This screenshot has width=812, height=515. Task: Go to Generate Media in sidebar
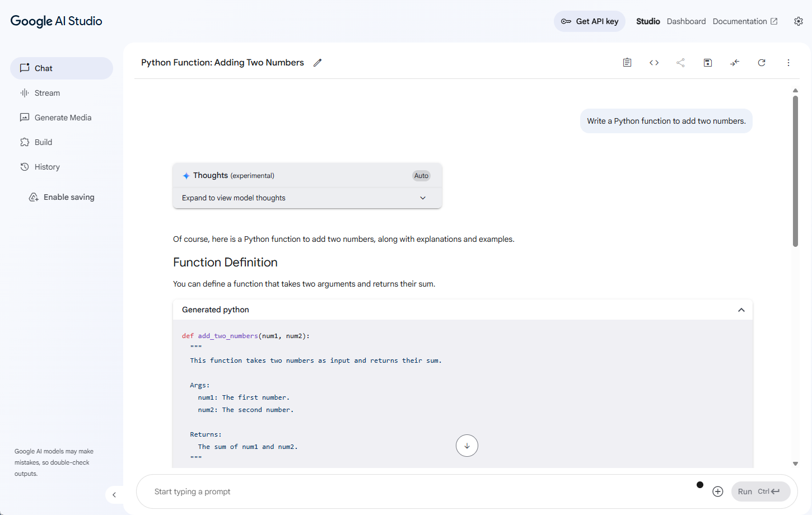point(62,118)
